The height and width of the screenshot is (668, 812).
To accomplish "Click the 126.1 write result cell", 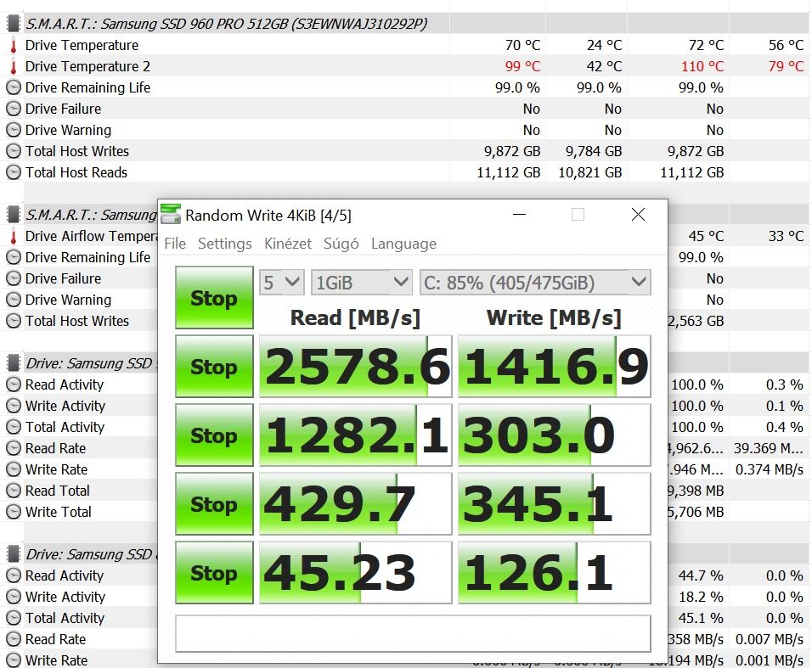I will [555, 573].
